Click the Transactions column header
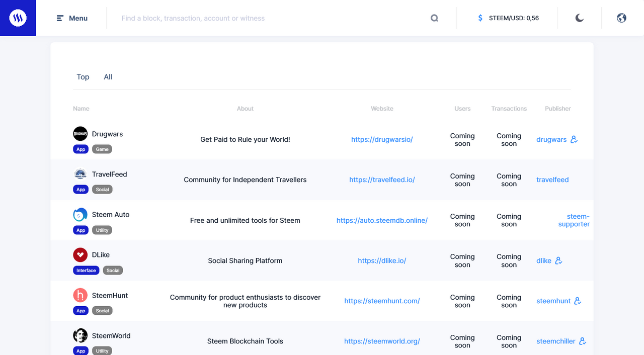 (x=509, y=109)
